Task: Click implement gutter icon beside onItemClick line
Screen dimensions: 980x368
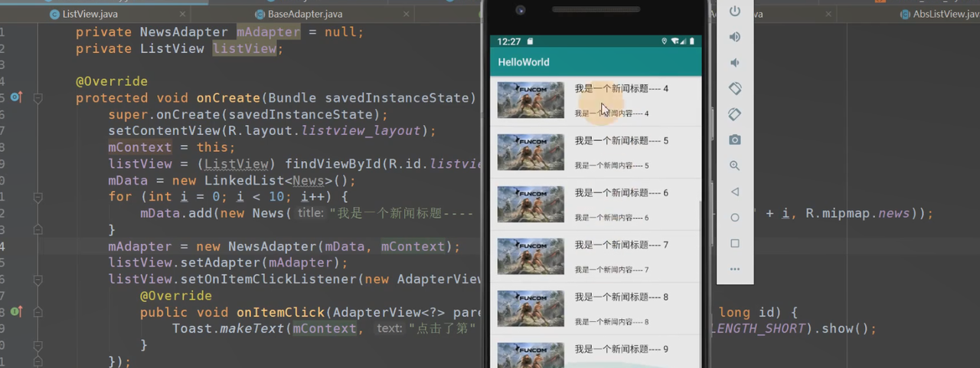Action: (x=16, y=311)
